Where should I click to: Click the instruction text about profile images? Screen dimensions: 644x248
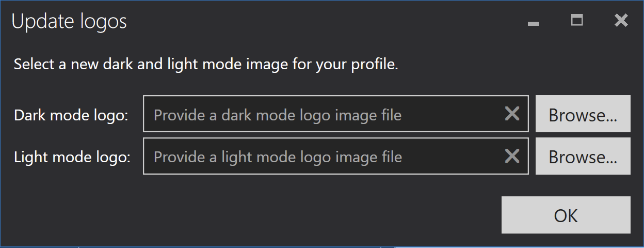(206, 65)
